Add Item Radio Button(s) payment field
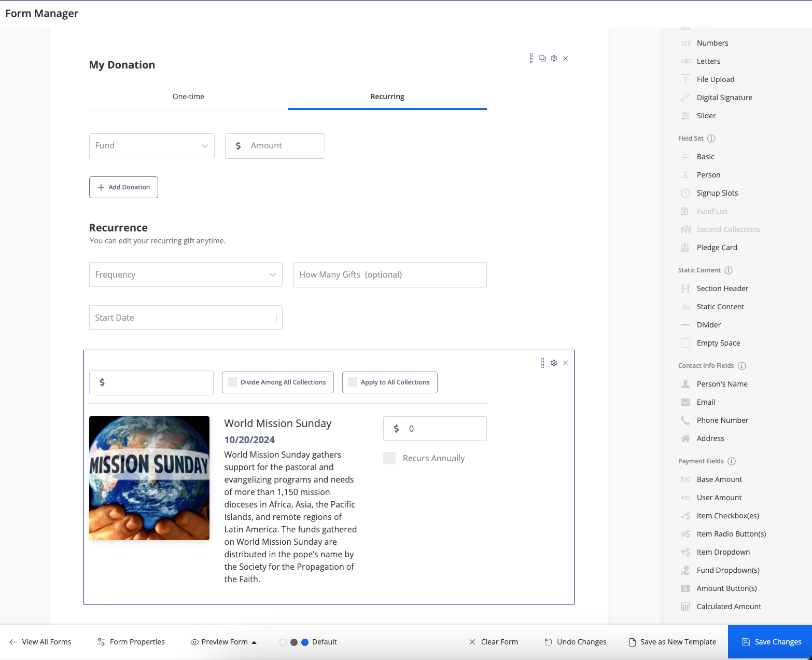812x660 pixels. (731, 534)
